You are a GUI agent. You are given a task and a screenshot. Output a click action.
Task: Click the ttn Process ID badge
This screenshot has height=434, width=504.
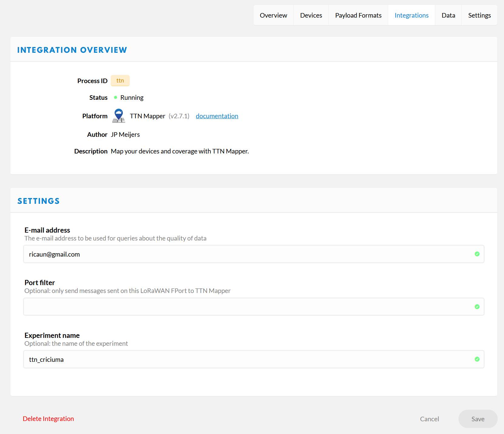(120, 81)
